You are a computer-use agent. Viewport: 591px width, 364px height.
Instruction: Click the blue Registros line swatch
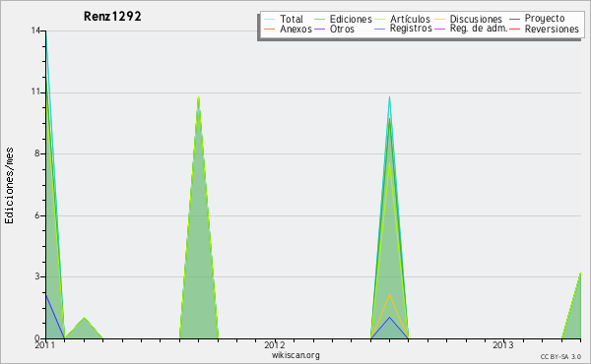pos(379,29)
